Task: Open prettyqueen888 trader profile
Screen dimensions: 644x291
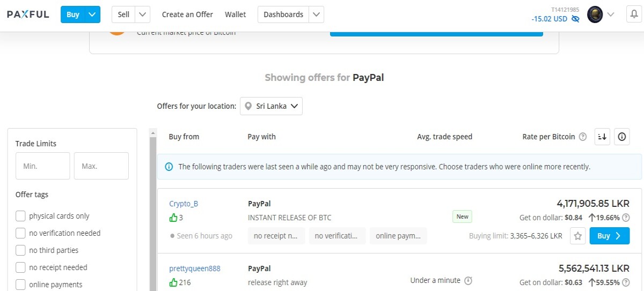Action: 195,268
